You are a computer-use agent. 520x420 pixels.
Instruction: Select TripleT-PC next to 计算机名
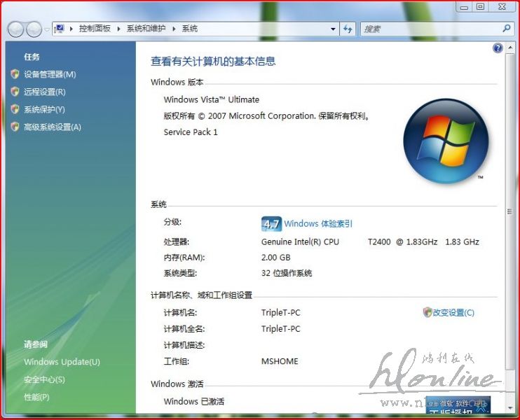(x=281, y=313)
